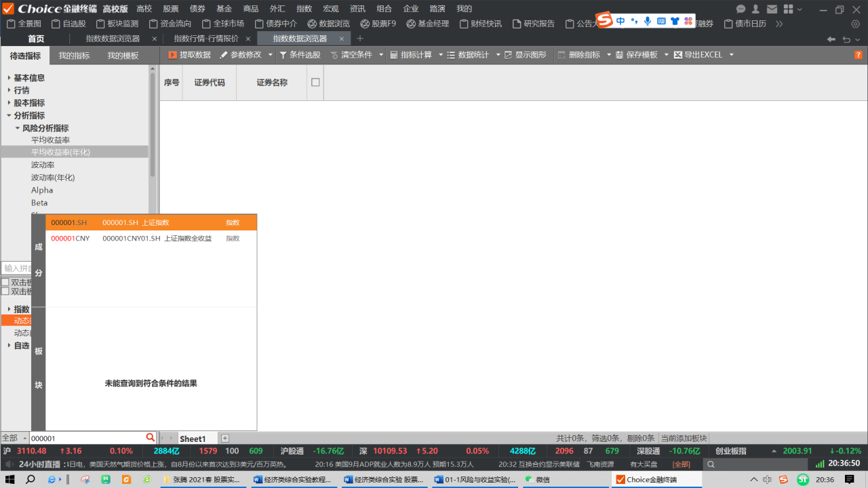Open a new tab with plus button
The width and height of the screenshot is (868, 488).
(x=360, y=39)
